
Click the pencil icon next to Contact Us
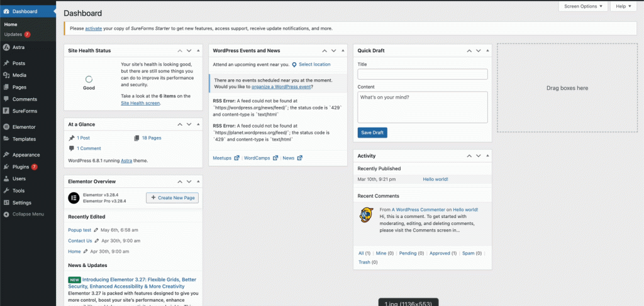pos(97,241)
